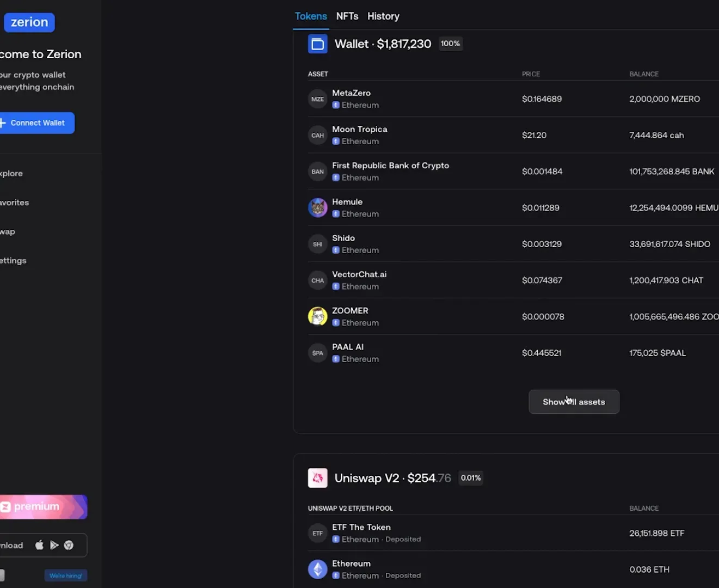Click balance 7,444.864 cah
The width and height of the screenshot is (719, 588).
pyautogui.click(x=656, y=136)
